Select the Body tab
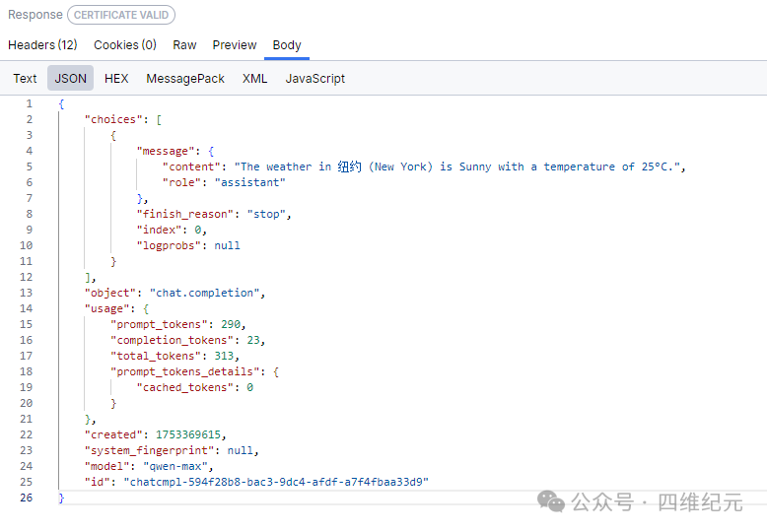This screenshot has width=767, height=532. click(x=287, y=45)
